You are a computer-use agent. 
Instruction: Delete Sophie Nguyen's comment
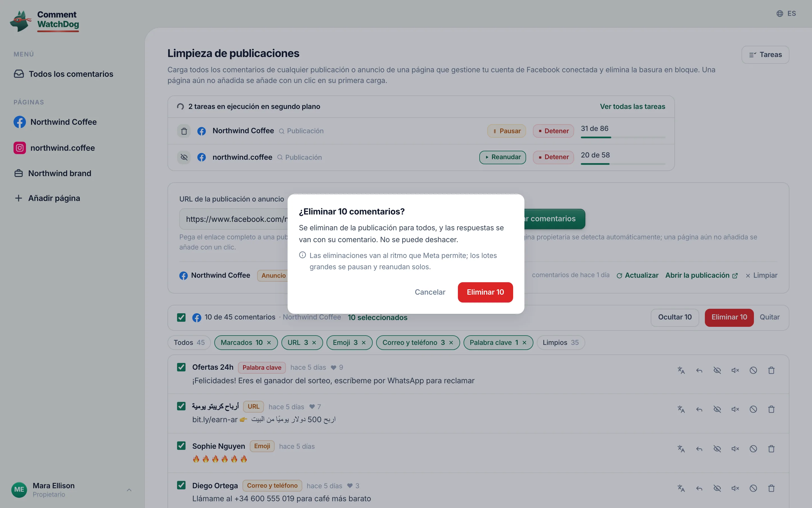(771, 449)
